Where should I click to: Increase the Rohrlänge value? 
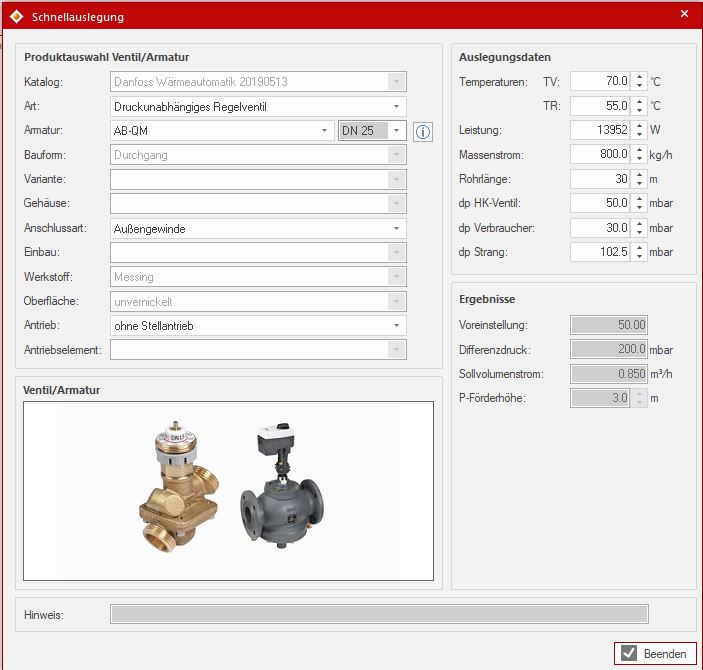click(638, 174)
